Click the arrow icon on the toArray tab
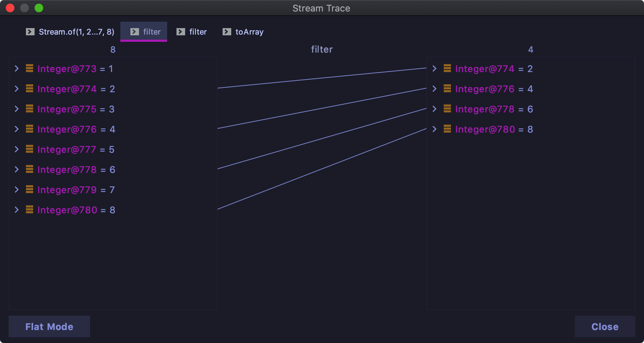Screen dimensions: 644x343 click(227, 32)
